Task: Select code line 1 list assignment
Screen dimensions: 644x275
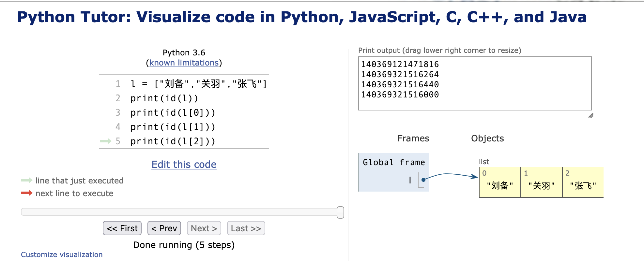Action: coord(199,84)
